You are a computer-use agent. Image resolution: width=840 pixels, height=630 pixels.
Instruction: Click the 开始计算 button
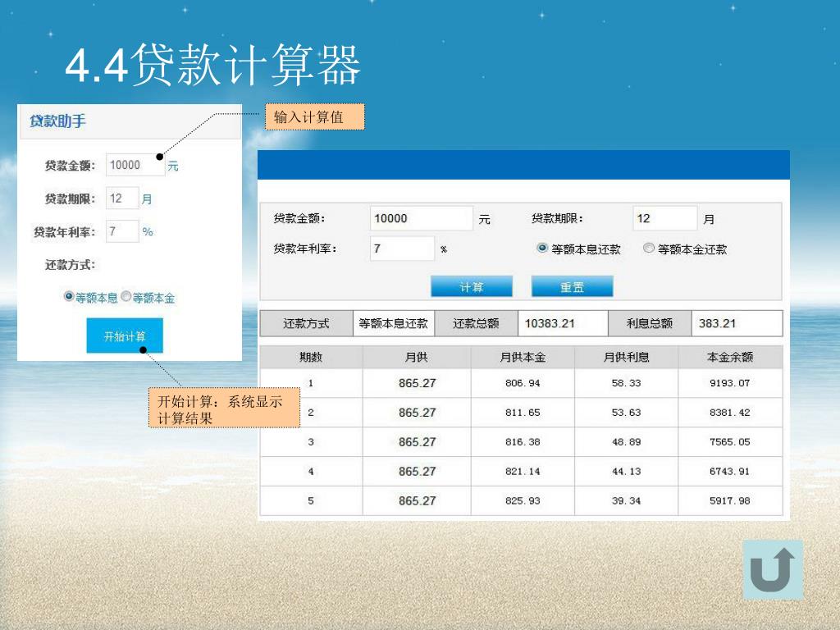(125, 336)
